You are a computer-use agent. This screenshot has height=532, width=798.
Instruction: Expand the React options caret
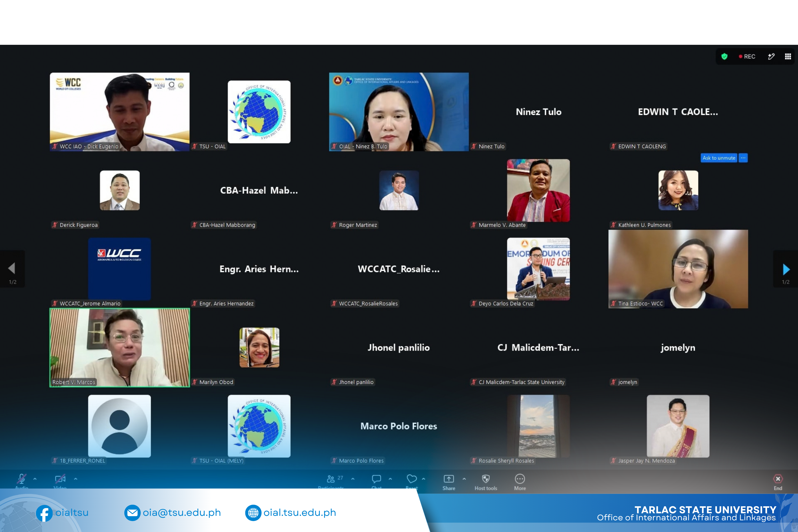424,479
